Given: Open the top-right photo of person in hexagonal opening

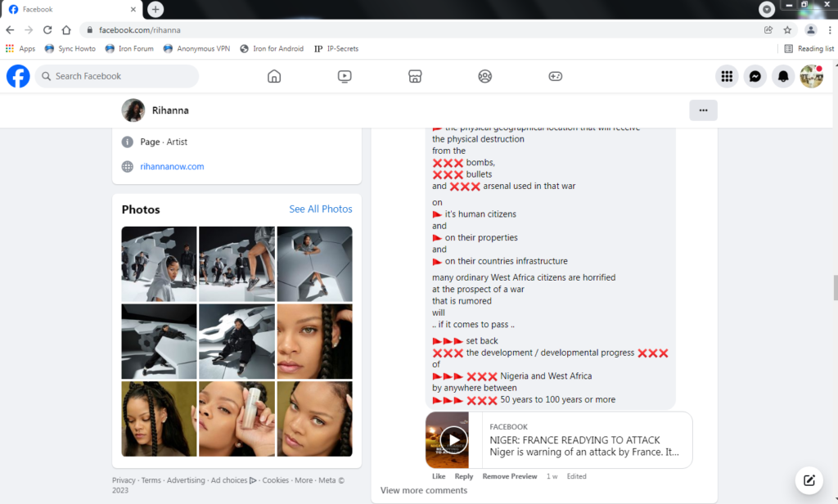Looking at the screenshot, I should 315,264.
